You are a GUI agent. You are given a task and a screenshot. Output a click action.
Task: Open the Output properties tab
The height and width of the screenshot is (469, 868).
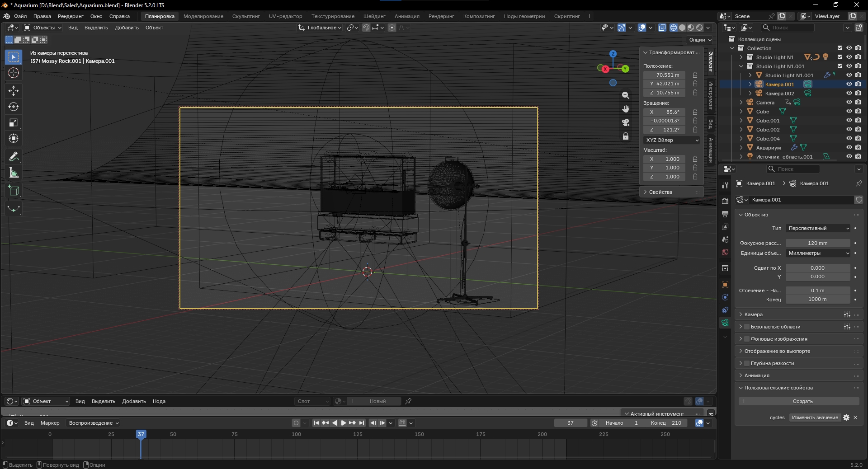click(725, 214)
